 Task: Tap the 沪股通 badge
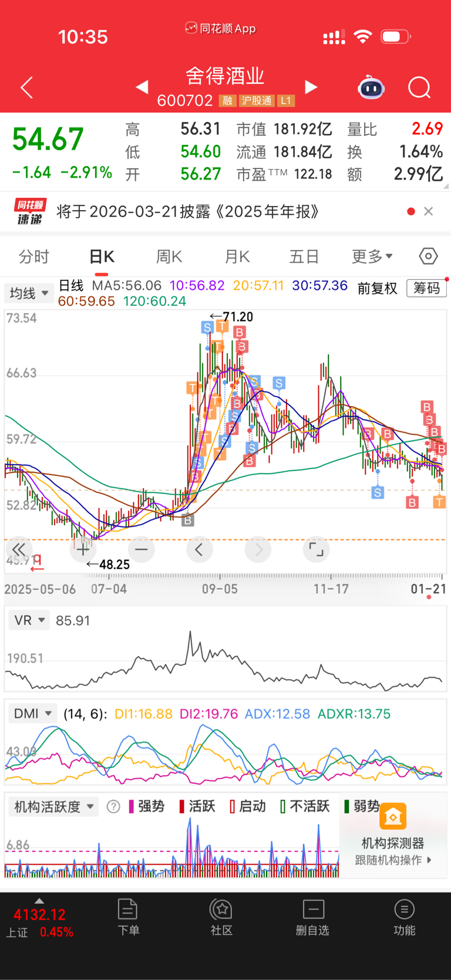tap(257, 101)
